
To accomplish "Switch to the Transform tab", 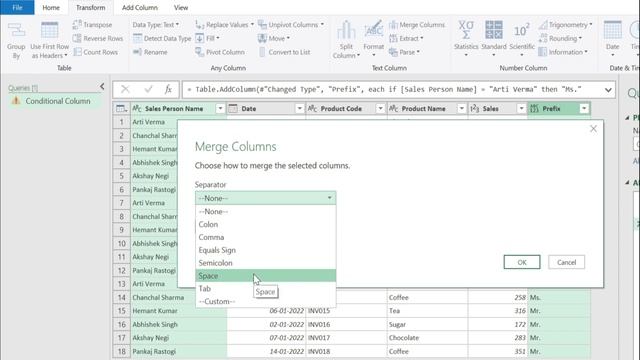I will point(90,7).
